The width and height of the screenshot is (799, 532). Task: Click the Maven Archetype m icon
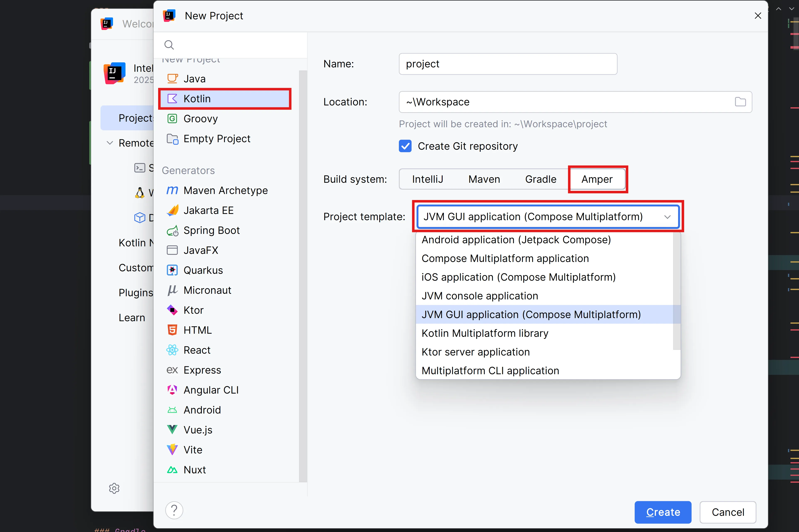tap(172, 190)
